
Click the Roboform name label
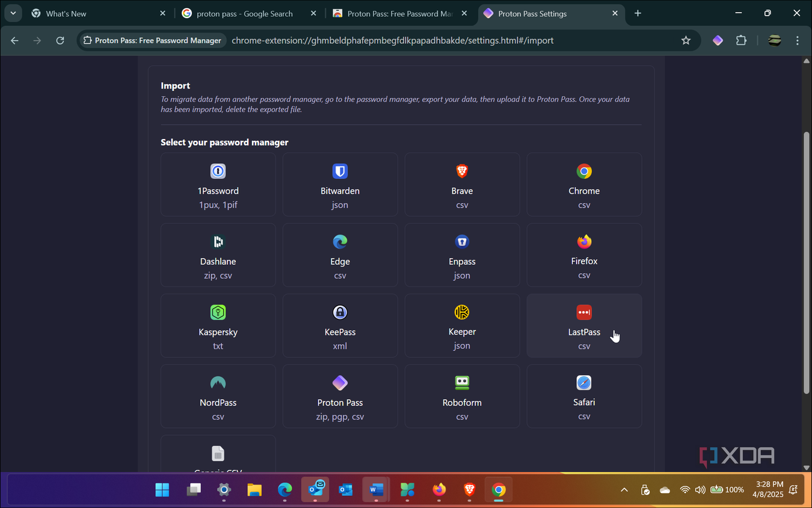pos(462,402)
